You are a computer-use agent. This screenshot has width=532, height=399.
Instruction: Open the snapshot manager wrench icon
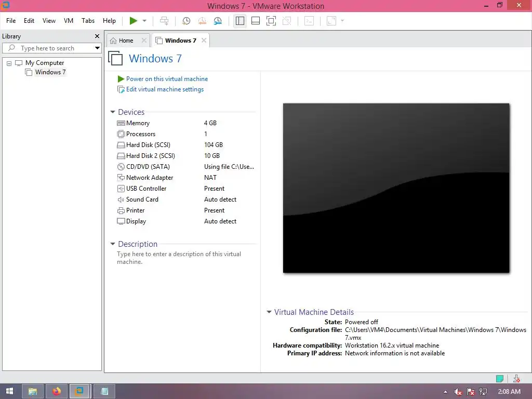point(218,21)
